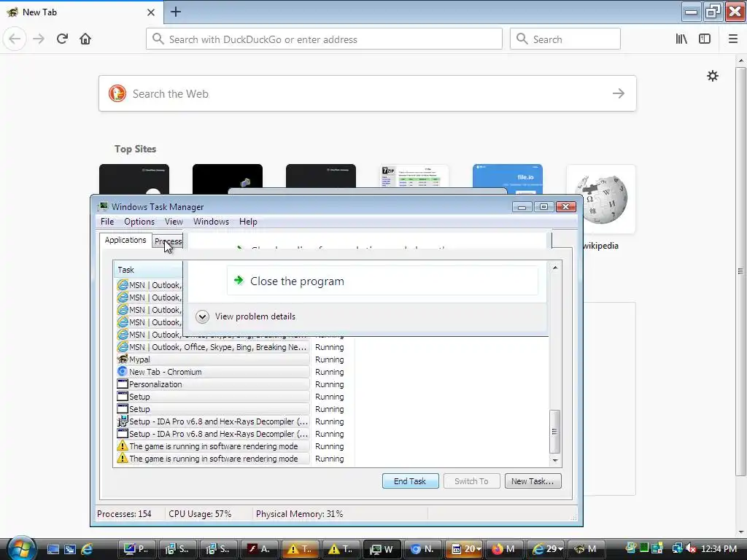Screen dimensions: 747x560
Task: Click the task list scrollbar thumb
Action: point(555,432)
